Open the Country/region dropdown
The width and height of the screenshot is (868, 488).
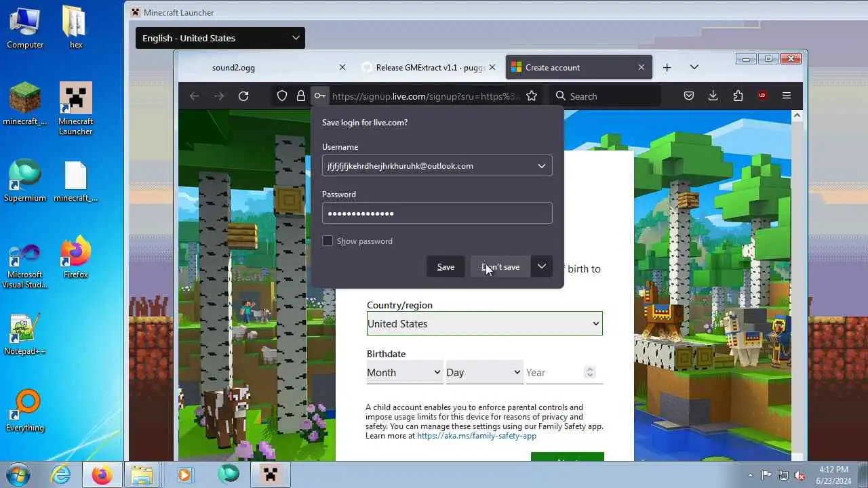point(484,323)
